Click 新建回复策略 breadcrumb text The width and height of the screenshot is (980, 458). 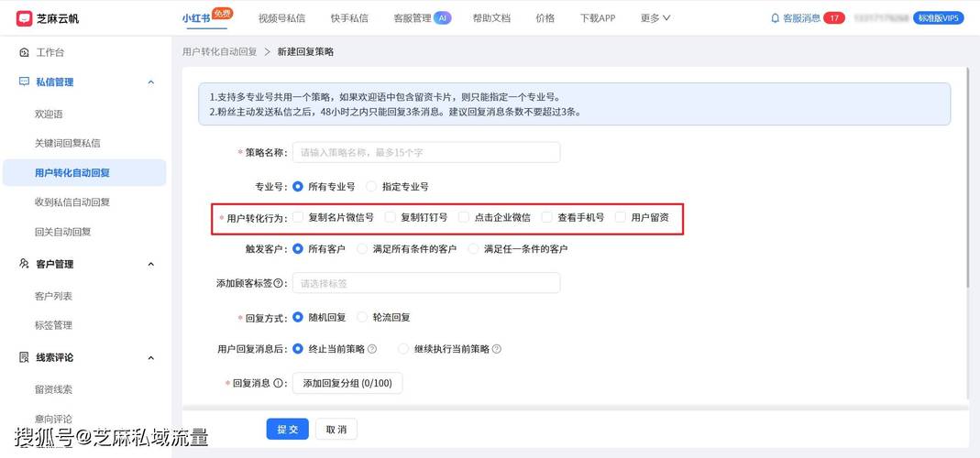(305, 52)
